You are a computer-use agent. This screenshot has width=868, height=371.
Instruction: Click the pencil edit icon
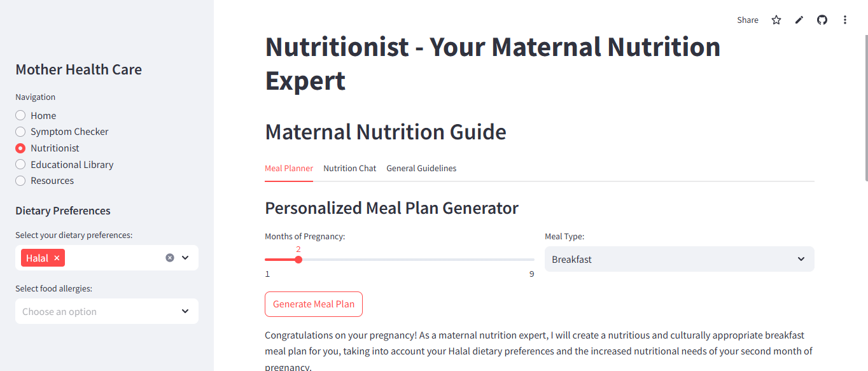point(799,20)
